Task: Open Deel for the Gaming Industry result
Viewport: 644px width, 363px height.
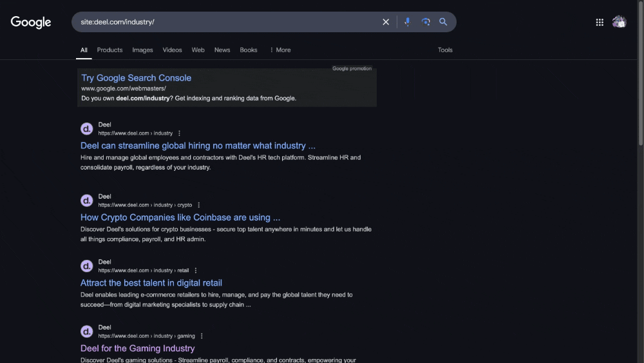Action: [x=138, y=348]
